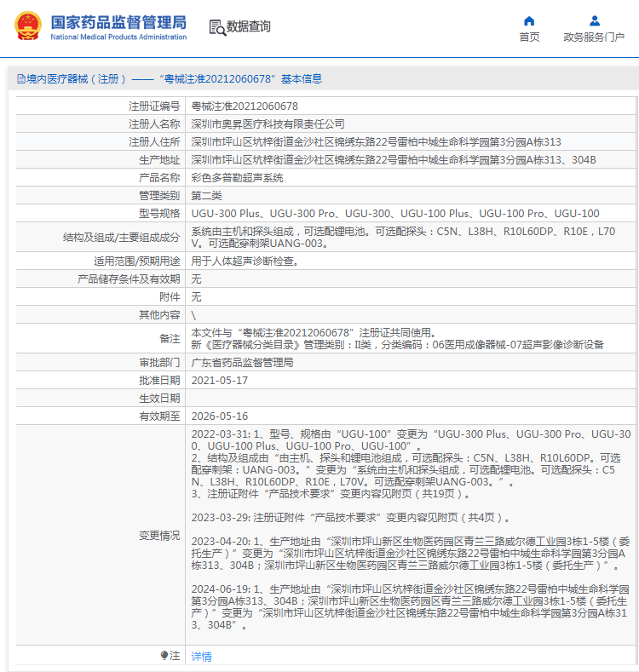Click the 首页 text label

529,37
